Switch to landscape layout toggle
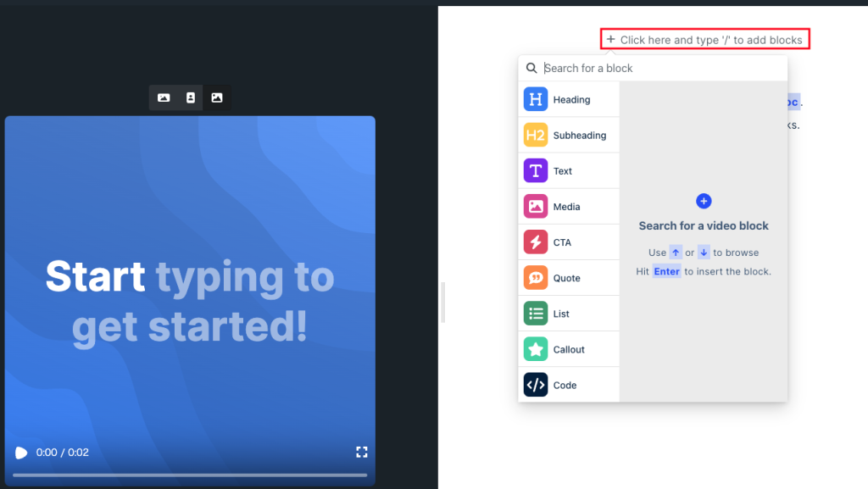 click(x=164, y=98)
